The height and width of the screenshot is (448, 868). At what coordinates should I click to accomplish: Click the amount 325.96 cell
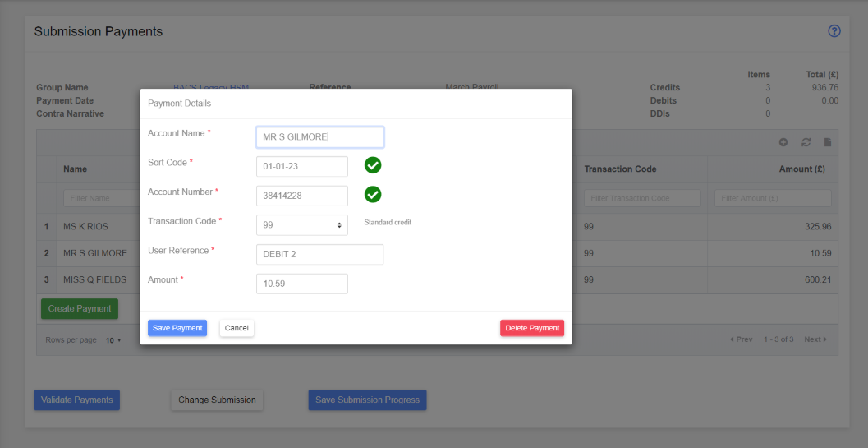click(818, 227)
